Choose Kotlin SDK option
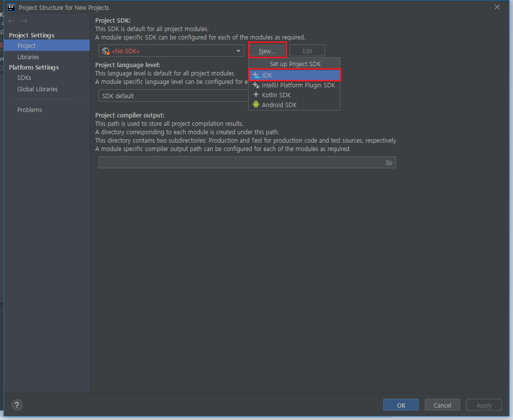Image resolution: width=513 pixels, height=420 pixels. click(x=294, y=95)
